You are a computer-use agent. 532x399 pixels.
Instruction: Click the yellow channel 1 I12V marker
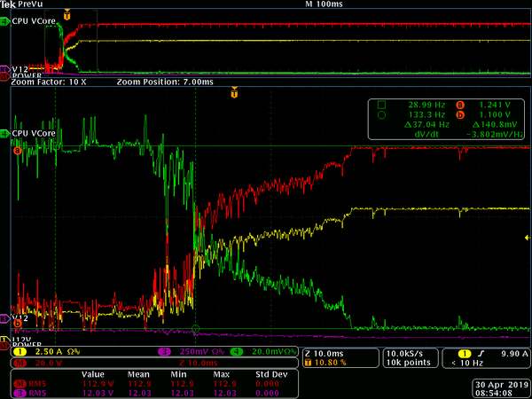coord(4,340)
